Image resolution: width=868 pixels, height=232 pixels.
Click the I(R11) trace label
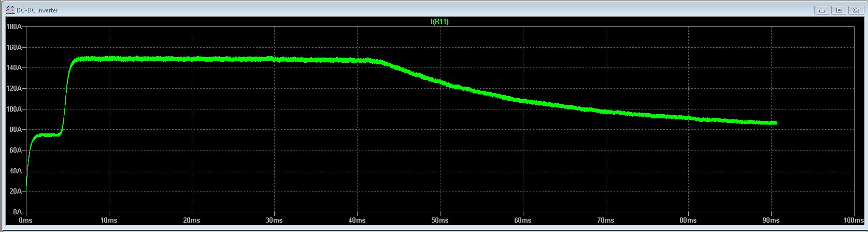439,22
